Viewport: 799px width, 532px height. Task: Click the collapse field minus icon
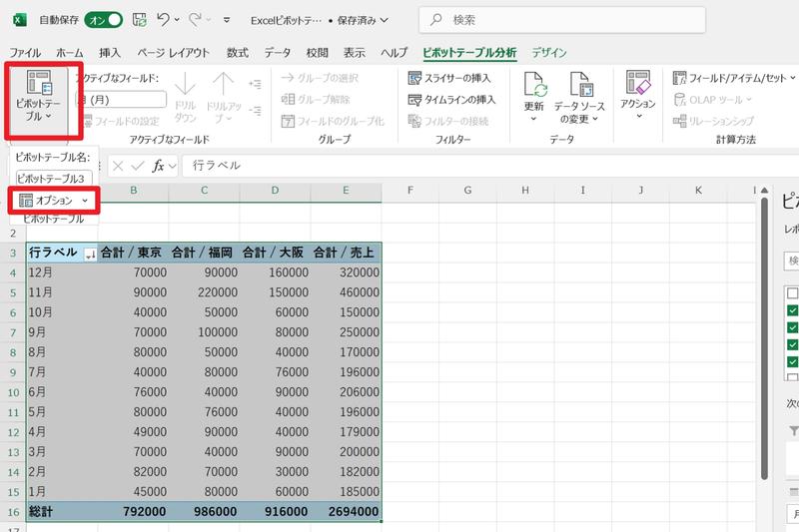pos(255,111)
